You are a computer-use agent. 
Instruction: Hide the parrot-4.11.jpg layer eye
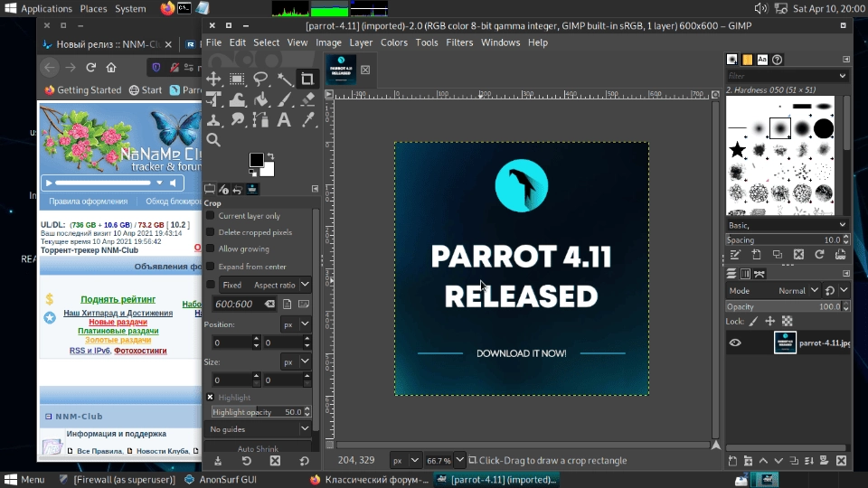pos(735,343)
